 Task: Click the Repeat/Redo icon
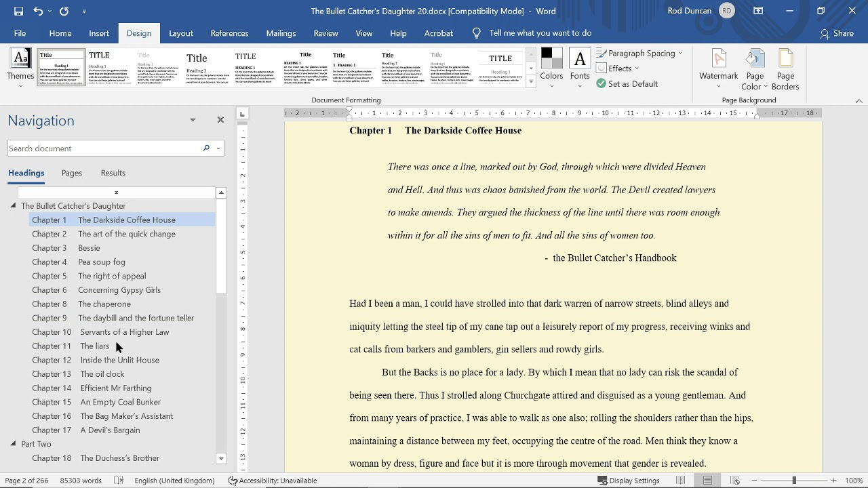pyautogui.click(x=64, y=11)
